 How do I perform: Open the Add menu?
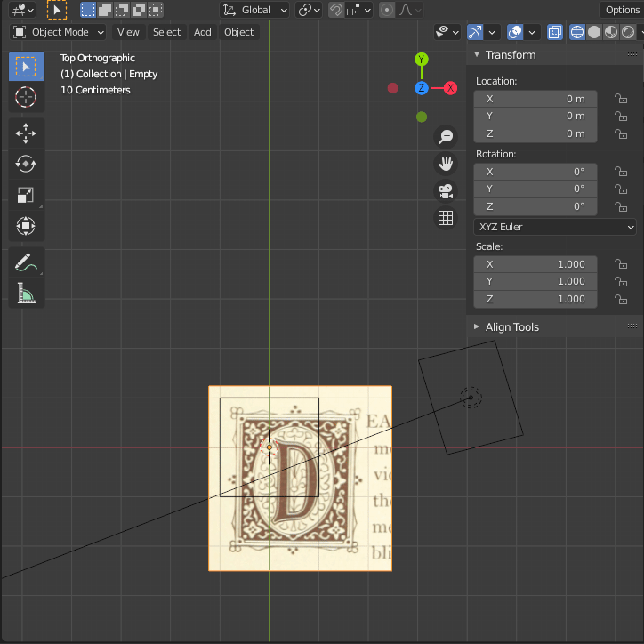click(203, 32)
